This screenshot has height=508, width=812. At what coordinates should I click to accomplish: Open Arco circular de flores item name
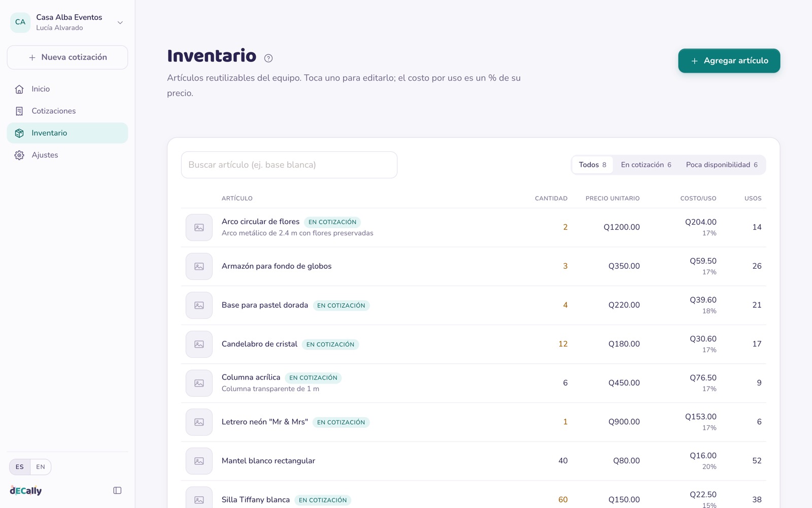[261, 222]
